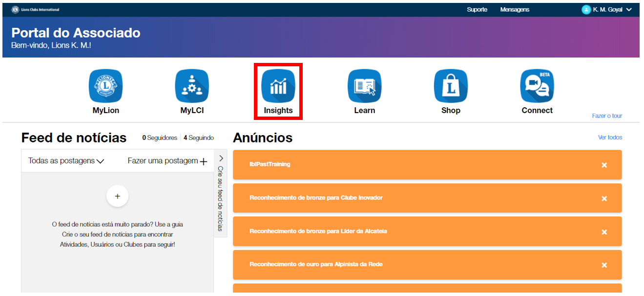This screenshot has width=644, height=296.
Task: Click the round plus button in the feed
Action: [x=117, y=196]
